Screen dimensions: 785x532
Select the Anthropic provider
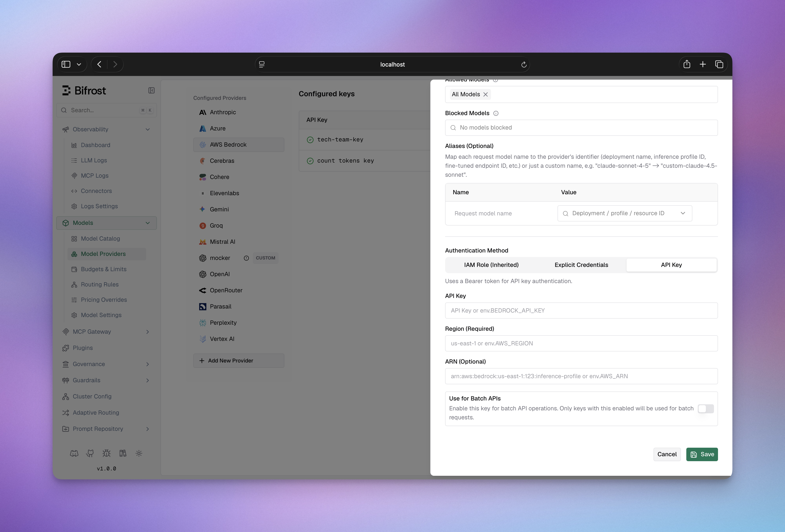coord(239,112)
